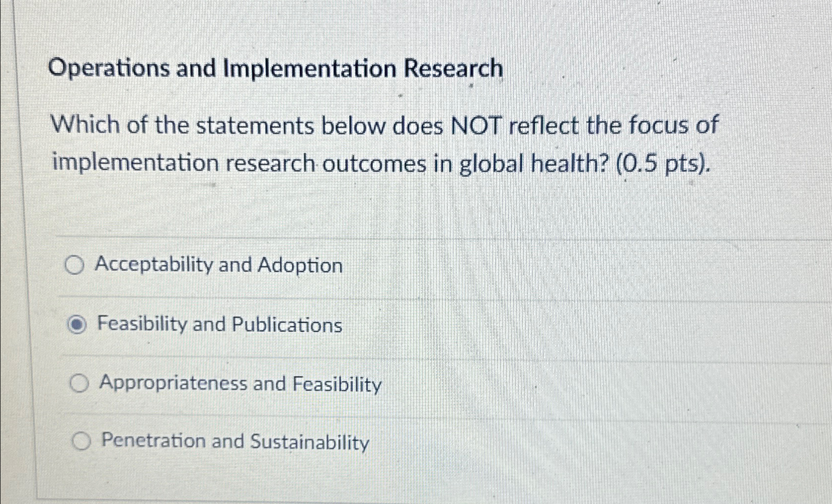The image size is (832, 504).
Task: Click the 0.5 pts point indicator
Action: 659,164
